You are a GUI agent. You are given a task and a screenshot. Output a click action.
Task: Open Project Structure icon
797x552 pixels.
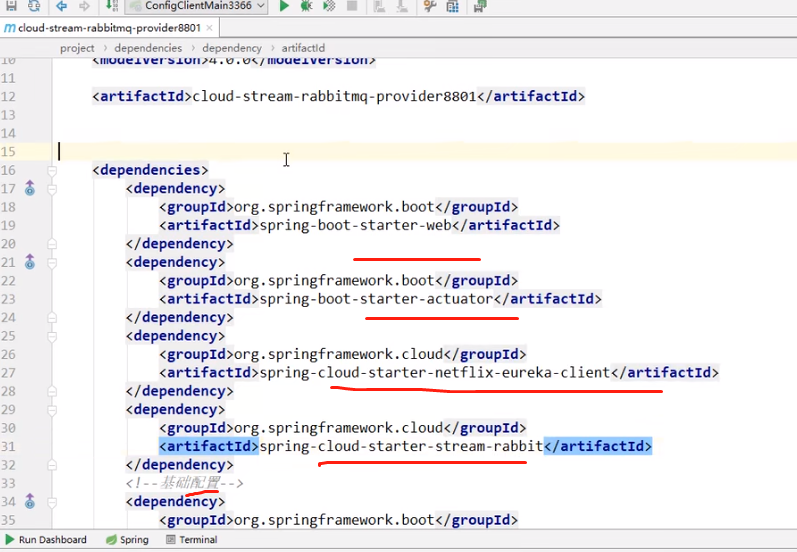452,6
